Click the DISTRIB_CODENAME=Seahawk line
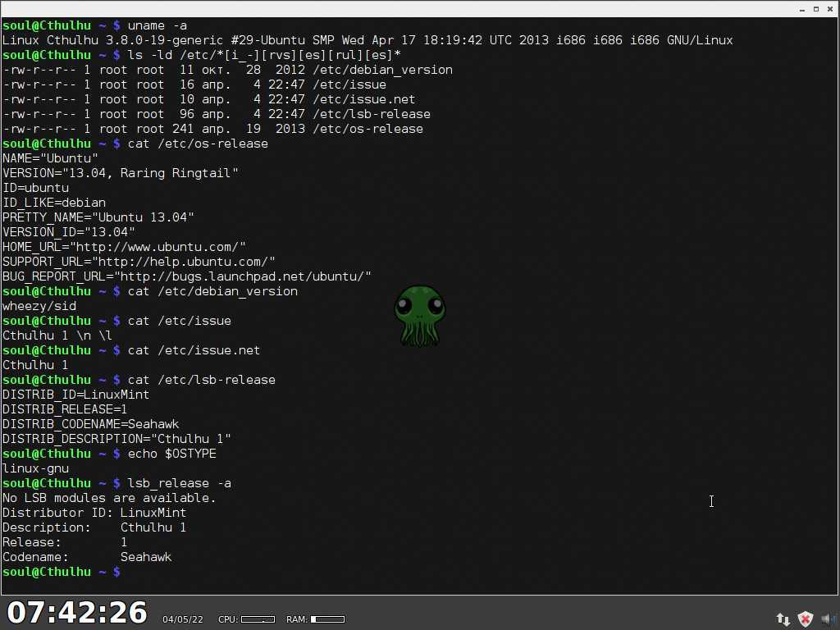 click(x=90, y=424)
